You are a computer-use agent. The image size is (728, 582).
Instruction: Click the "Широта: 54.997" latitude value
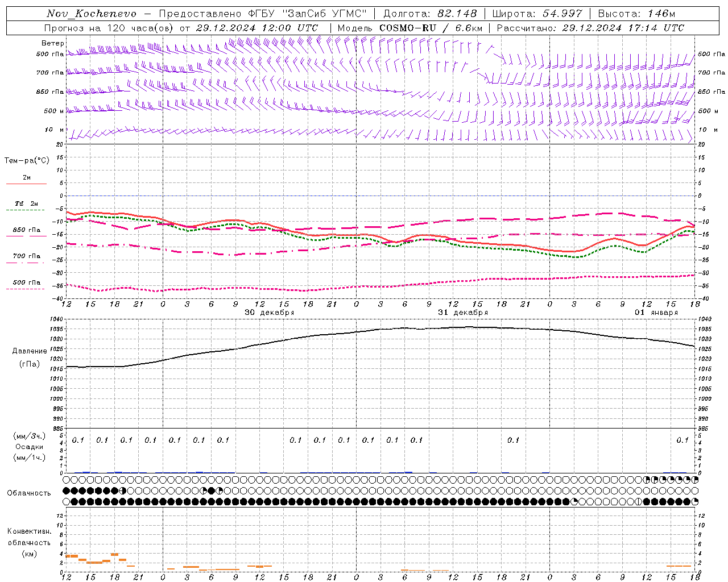coord(537,14)
